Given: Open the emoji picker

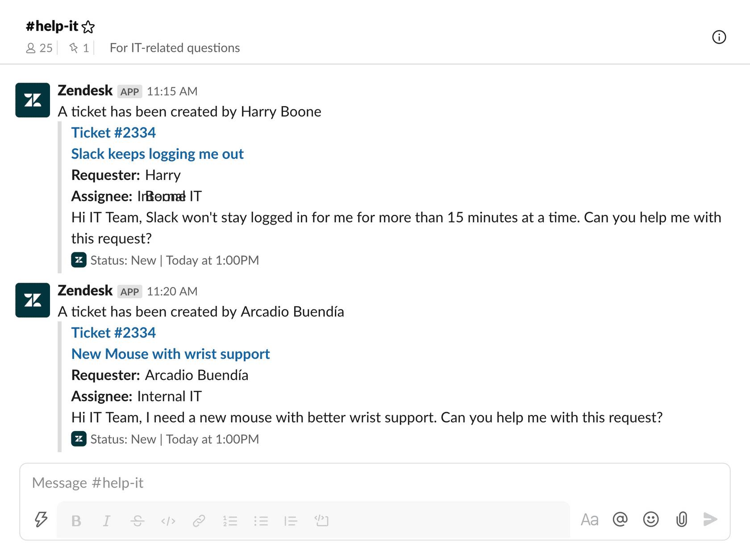Looking at the screenshot, I should tap(651, 519).
